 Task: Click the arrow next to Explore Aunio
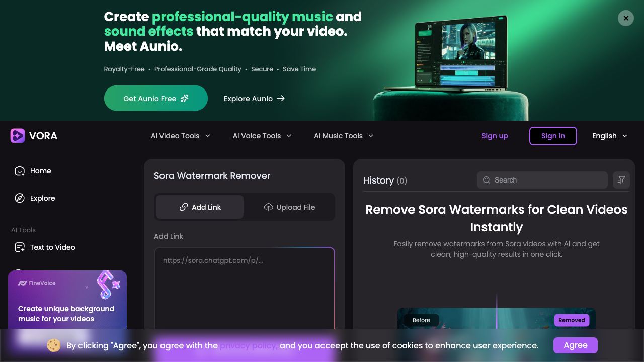(x=281, y=99)
